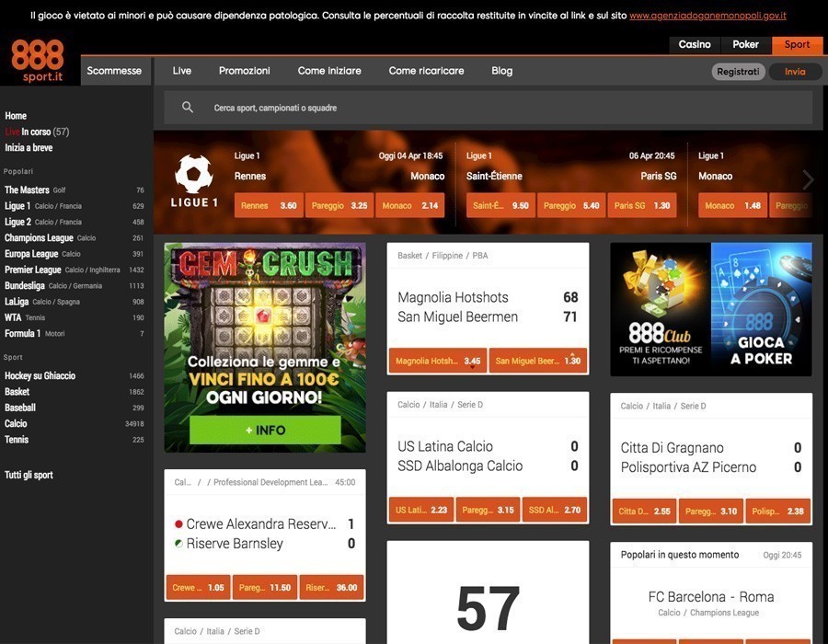This screenshot has width=828, height=644.
Task: Open the Promozioni menu
Action: [x=245, y=71]
